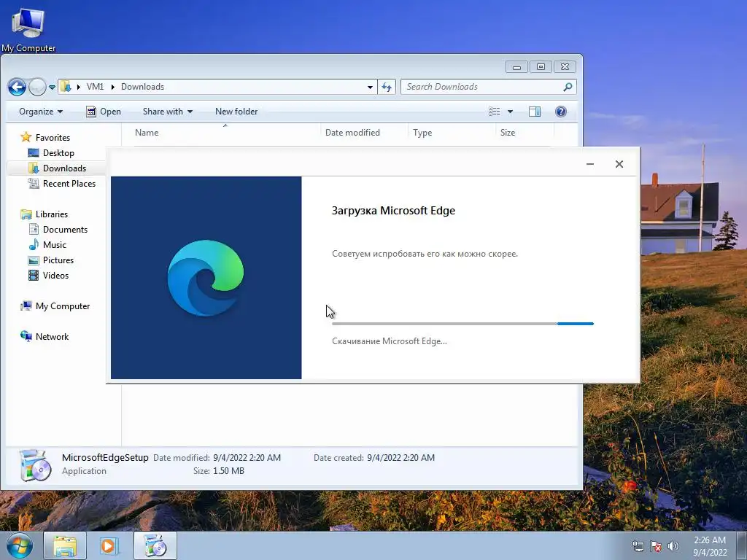
Task: Click the taskbar clock and date
Action: click(710, 546)
